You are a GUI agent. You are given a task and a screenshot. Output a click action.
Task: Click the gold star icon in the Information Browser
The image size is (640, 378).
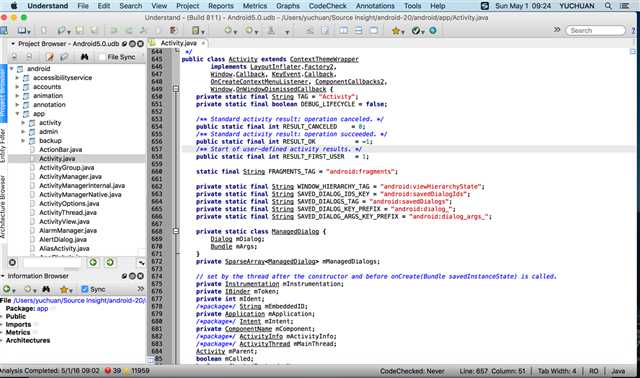coord(64,289)
